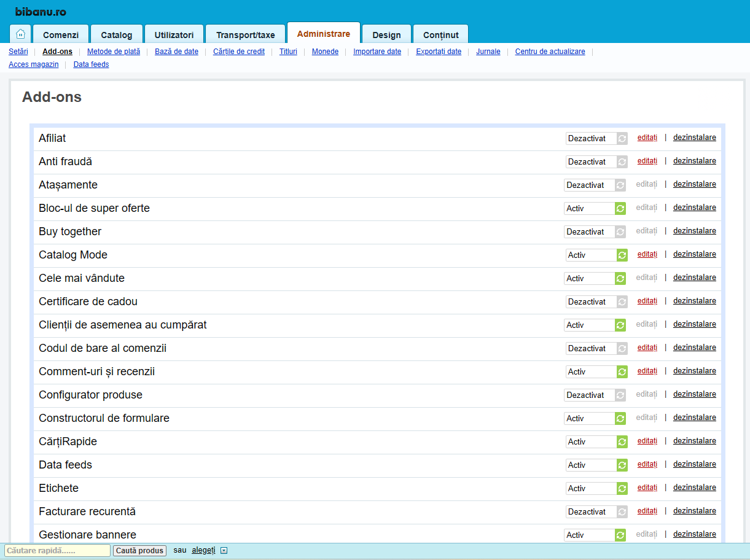The height and width of the screenshot is (560, 750).
Task: Expand the alegeți dropdown arrow
Action: pyautogui.click(x=224, y=551)
